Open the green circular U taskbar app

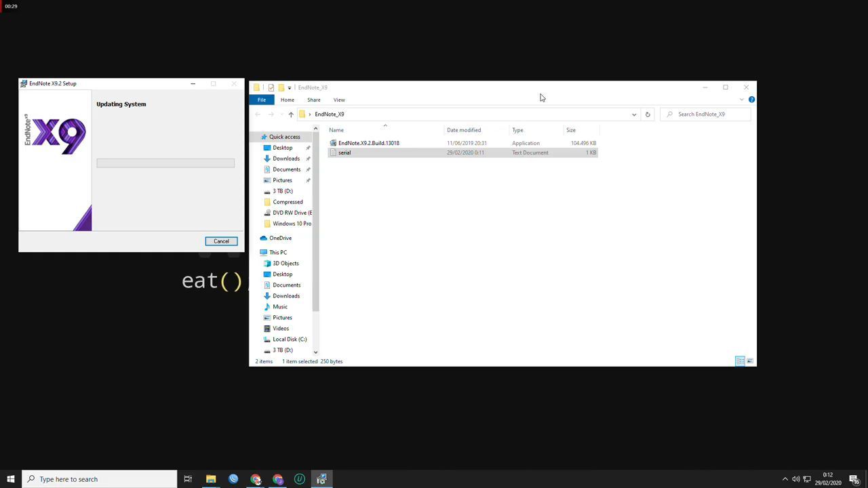pos(300,479)
